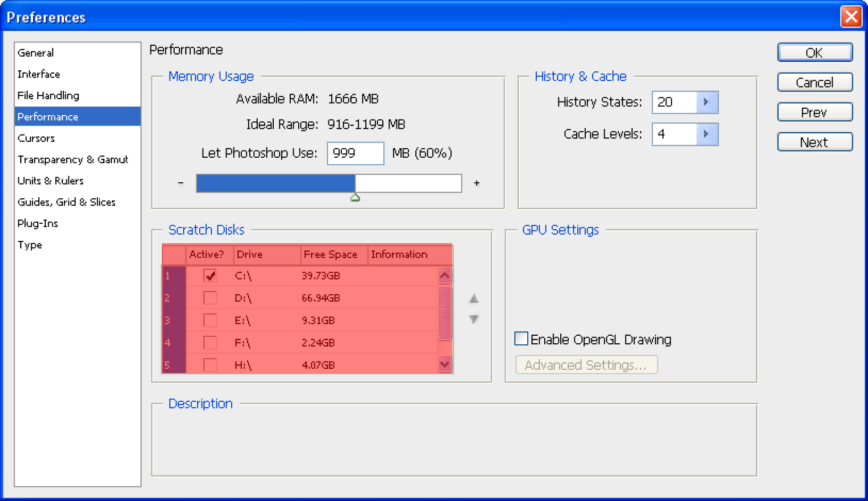
Task: Open Units & Rulers preferences
Action: (x=77, y=181)
